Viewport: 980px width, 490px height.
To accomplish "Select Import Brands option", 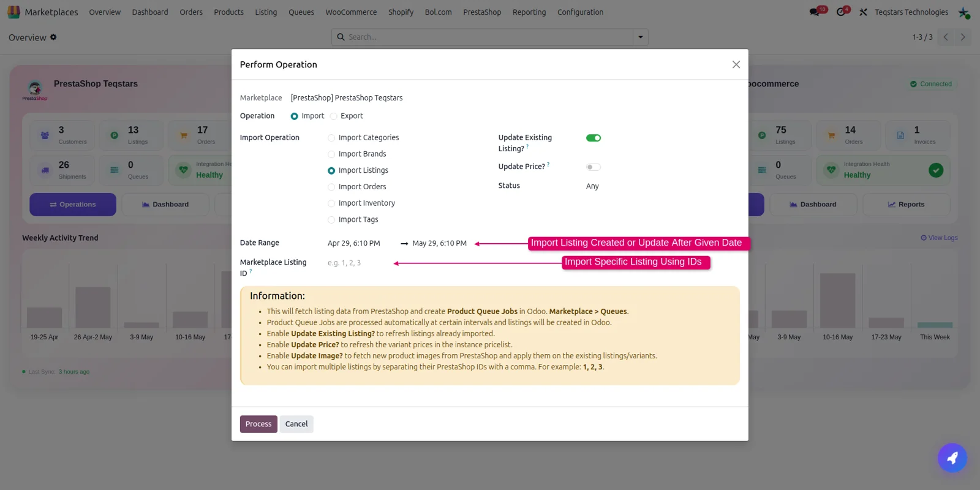I will 331,154.
